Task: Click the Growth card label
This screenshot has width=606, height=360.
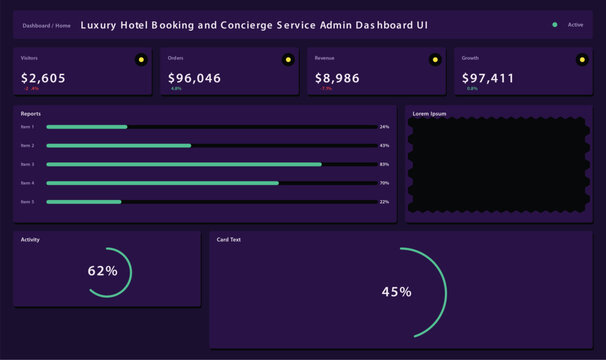Action: click(470, 58)
